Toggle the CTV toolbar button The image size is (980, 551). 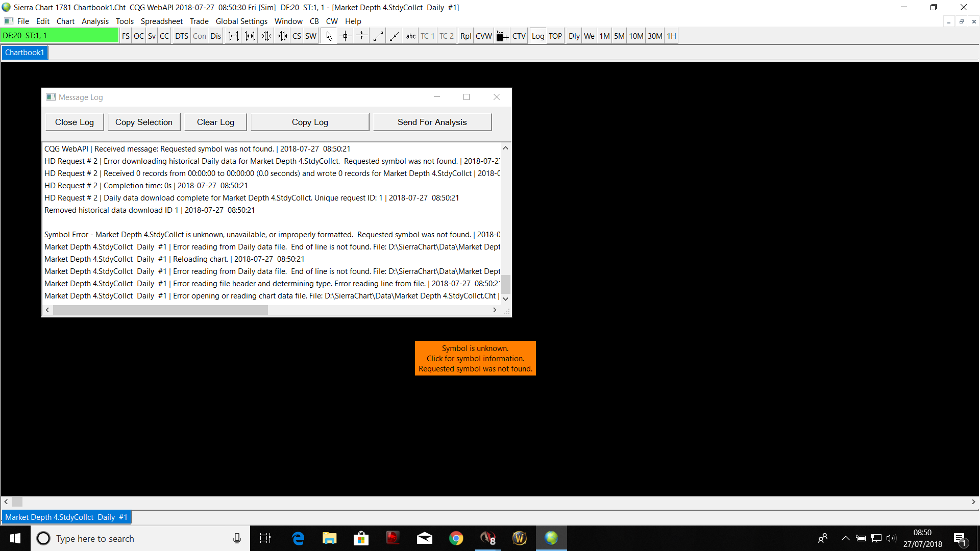click(519, 36)
